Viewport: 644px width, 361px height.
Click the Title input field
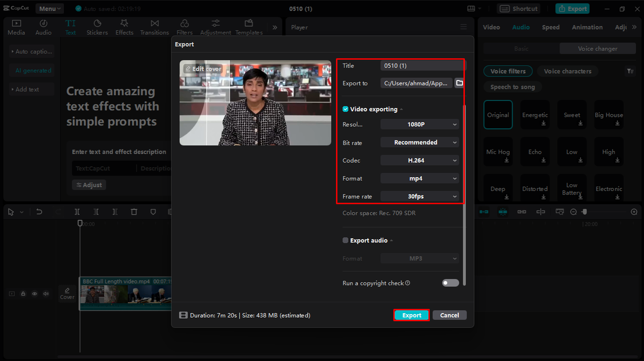tap(423, 65)
